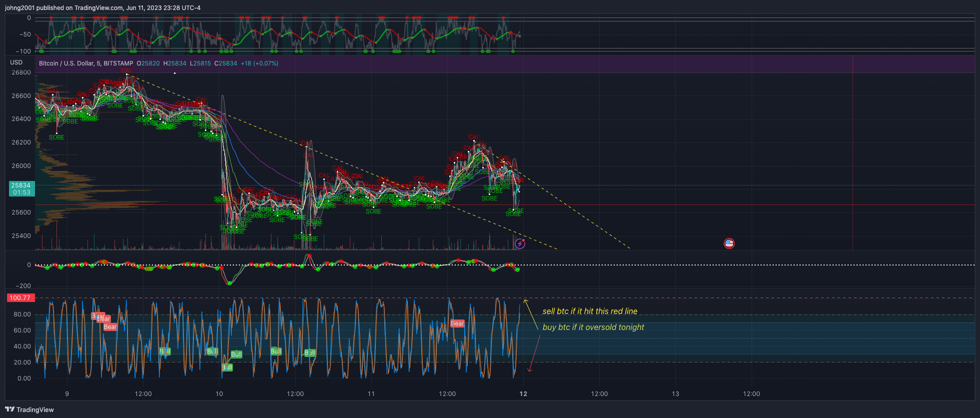Click the close value C25834

(226, 63)
